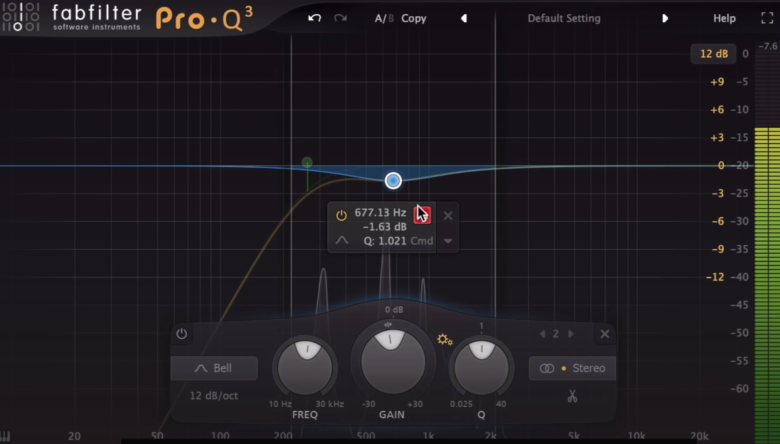Screen dimensions: 780x444
Task: Open dynamic settings via the gear icon
Action: coord(445,340)
